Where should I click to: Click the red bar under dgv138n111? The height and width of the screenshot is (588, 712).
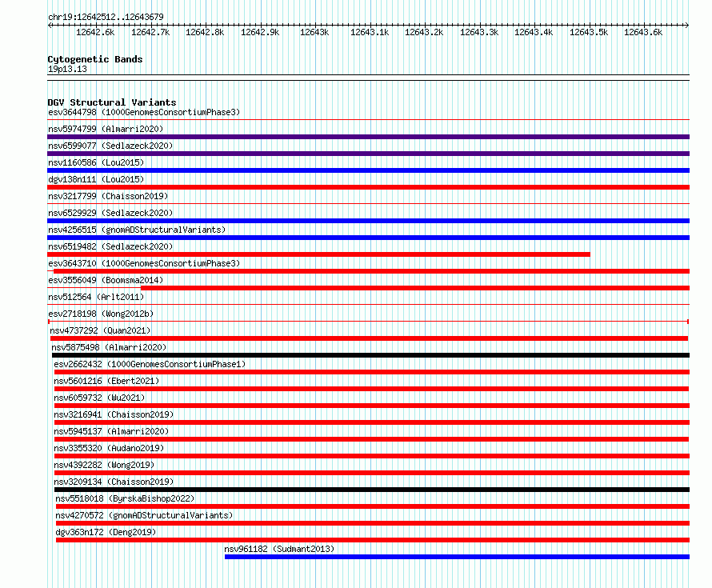coord(368,187)
